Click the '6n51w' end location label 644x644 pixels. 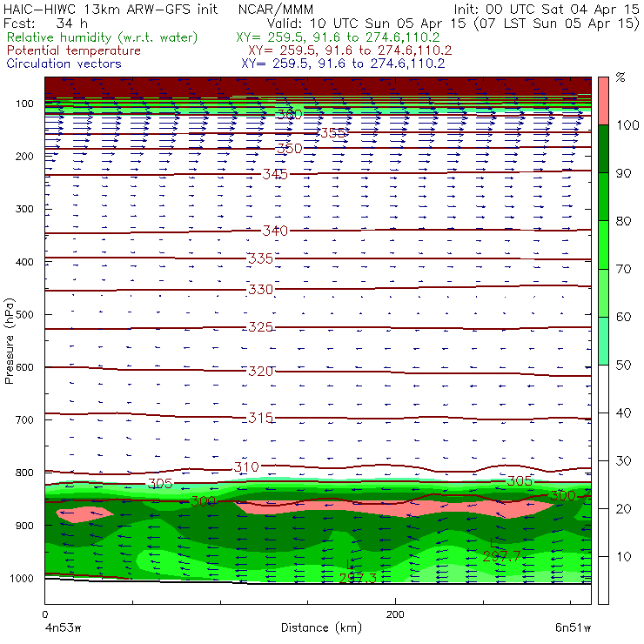pyautogui.click(x=573, y=627)
